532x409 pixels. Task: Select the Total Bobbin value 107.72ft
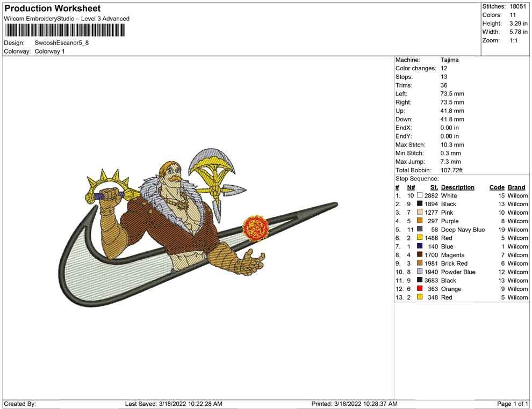(x=451, y=170)
